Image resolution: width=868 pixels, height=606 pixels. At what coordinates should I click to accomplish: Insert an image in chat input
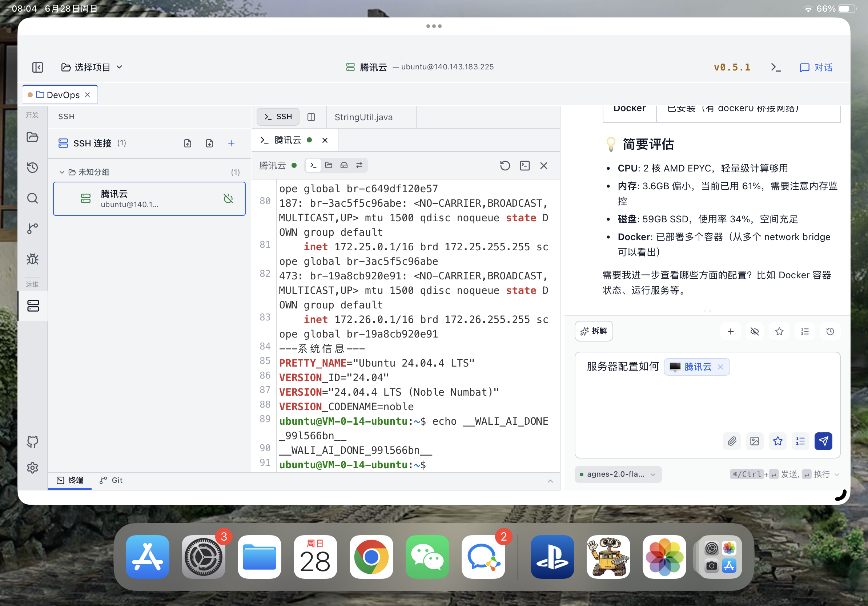tap(755, 441)
